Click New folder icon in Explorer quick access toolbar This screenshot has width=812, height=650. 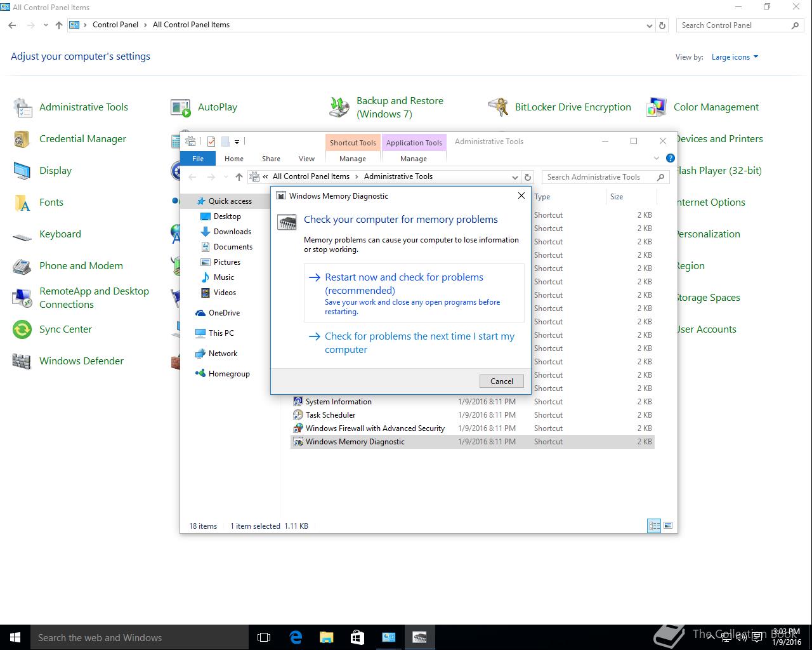tap(225, 142)
